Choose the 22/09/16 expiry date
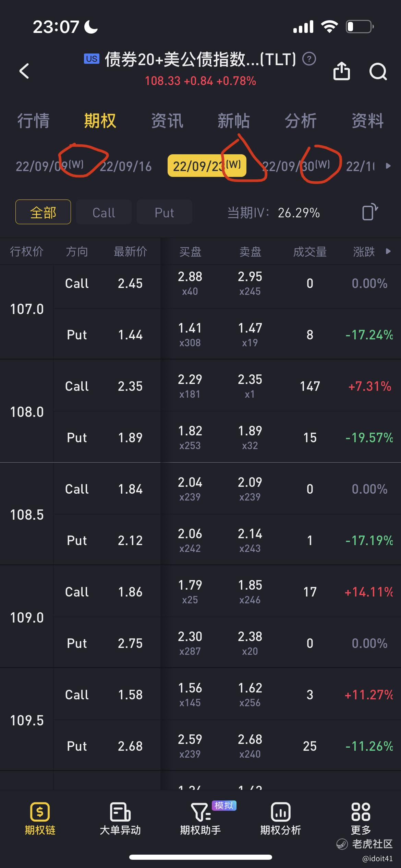Screen dimensions: 401x868 click(126, 167)
